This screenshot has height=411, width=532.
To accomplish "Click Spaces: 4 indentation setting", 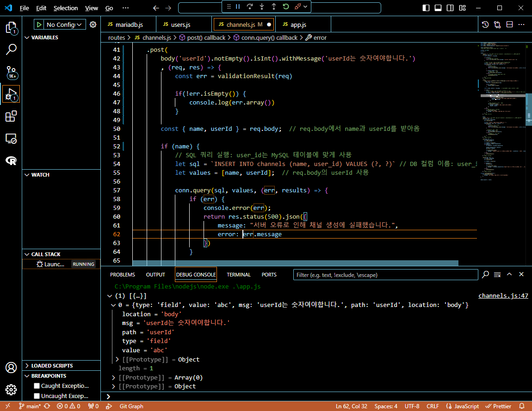I will (386, 406).
